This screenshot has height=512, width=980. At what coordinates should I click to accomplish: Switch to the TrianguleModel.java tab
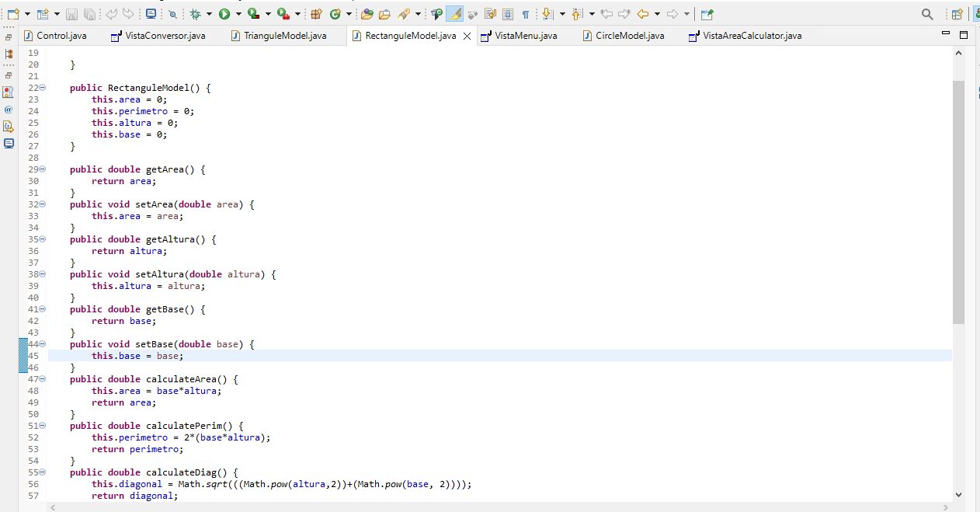pos(278,36)
